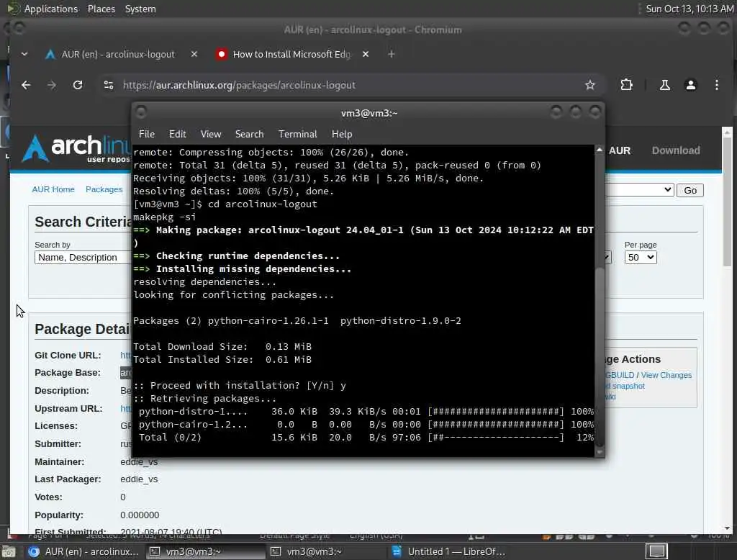View site information icon in address bar
737x560 pixels.
point(109,85)
